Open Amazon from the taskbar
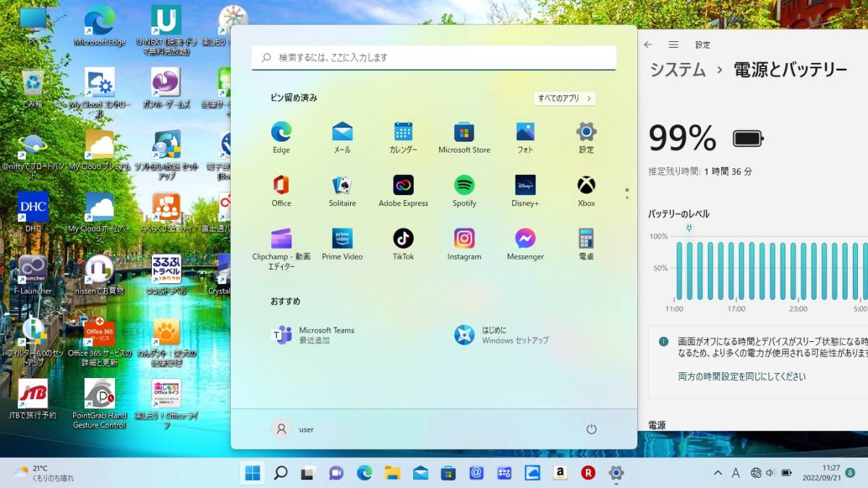Image resolution: width=868 pixels, height=488 pixels. (560, 473)
